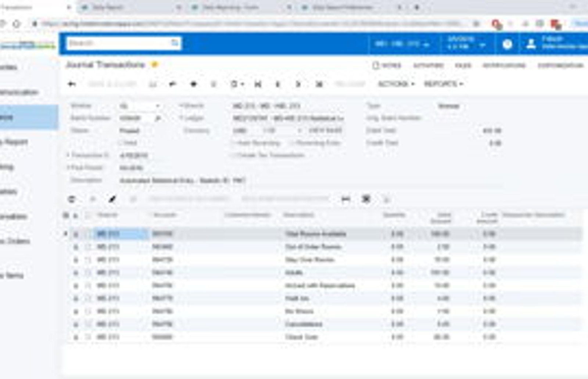Click the pencil edit icon above grid
588x379 pixels.
click(x=112, y=199)
